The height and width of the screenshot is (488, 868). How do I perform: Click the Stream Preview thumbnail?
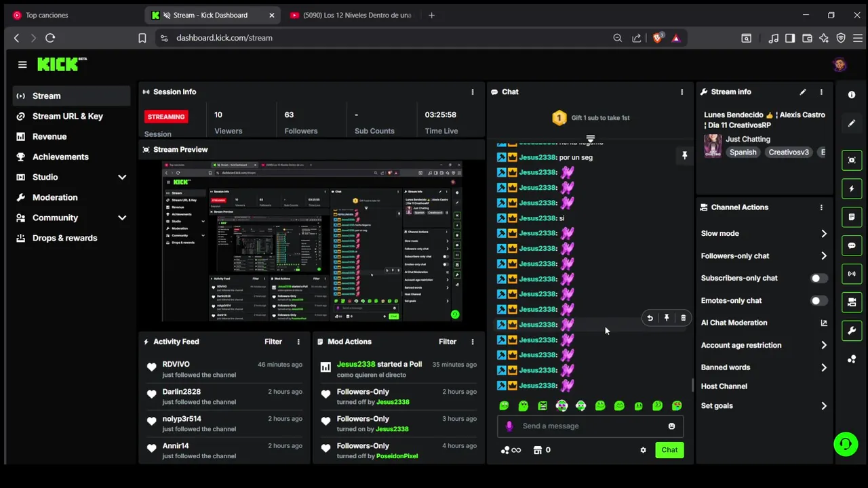313,241
